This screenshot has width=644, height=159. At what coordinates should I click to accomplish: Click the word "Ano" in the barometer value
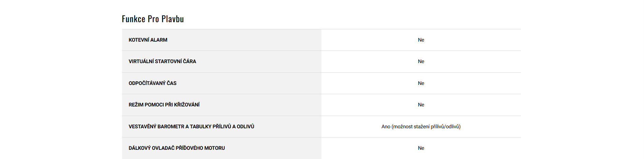click(386, 127)
